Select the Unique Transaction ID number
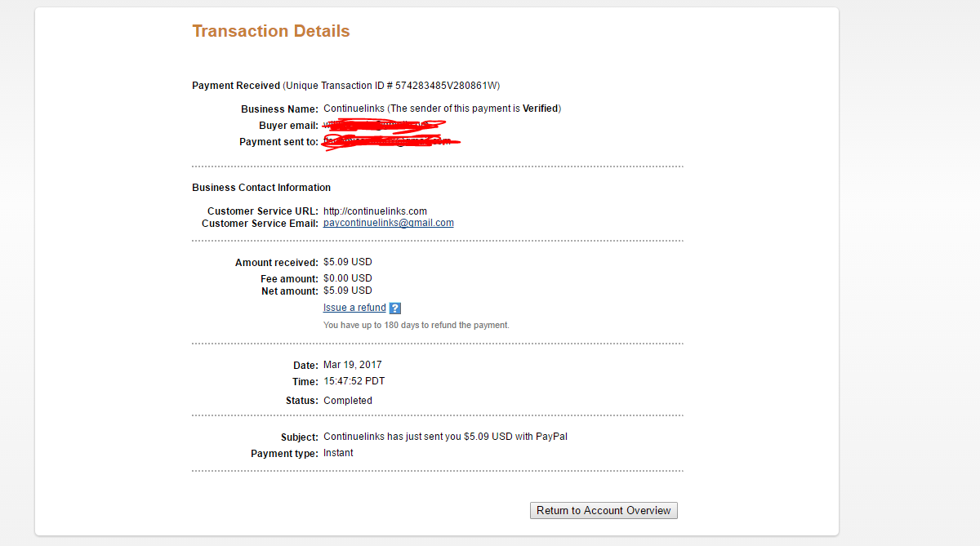Screen dimensions: 980x546 click(447, 86)
